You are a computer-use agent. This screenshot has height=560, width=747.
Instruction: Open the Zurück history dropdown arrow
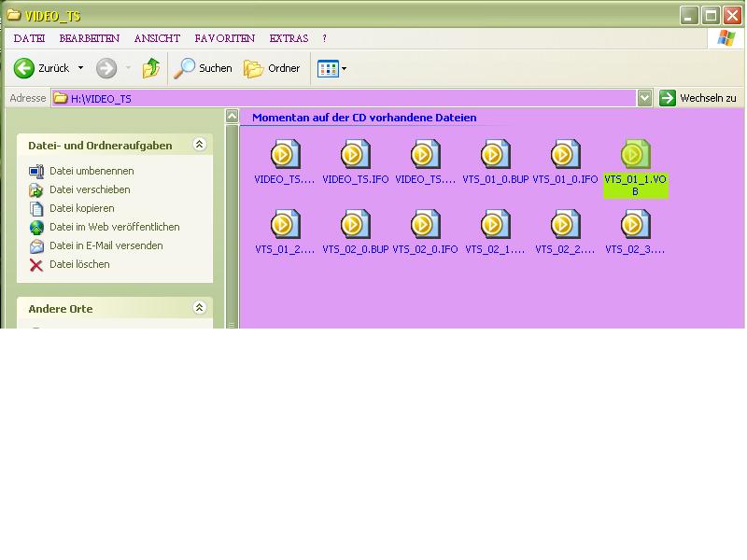[x=80, y=68]
